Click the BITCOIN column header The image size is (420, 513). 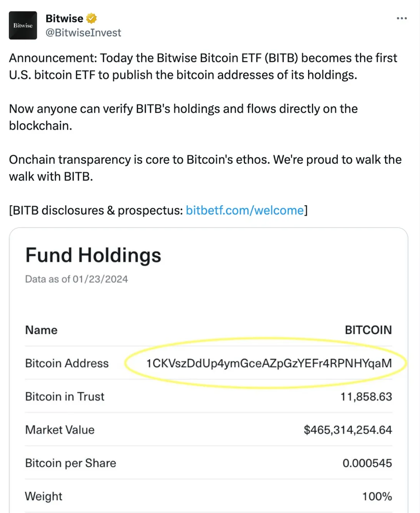[x=368, y=330]
